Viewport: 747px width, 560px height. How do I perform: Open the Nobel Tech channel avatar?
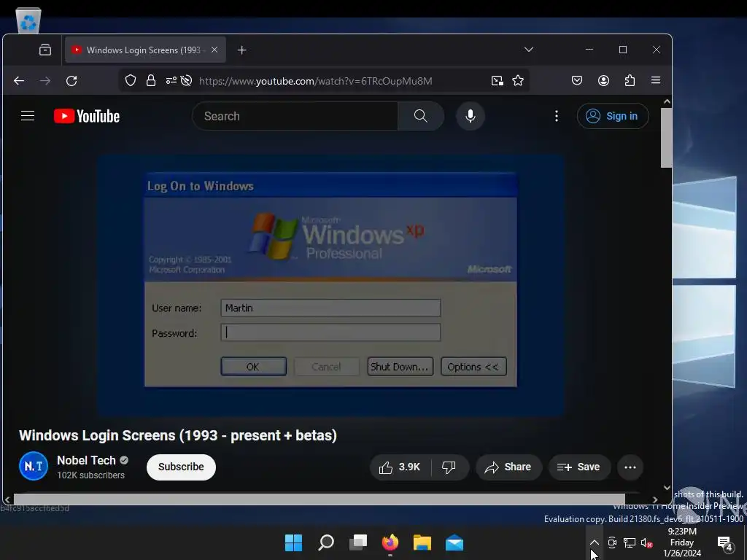34,466
